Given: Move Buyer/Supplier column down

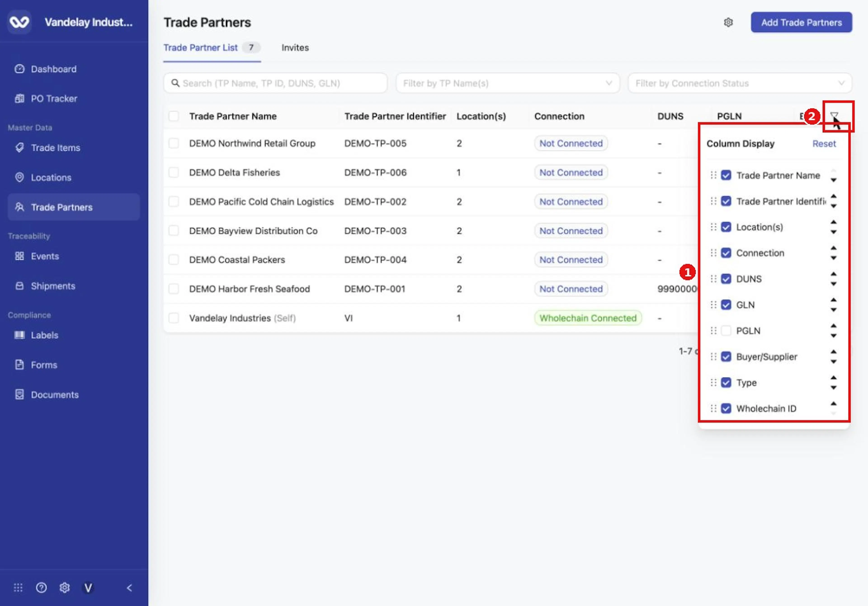Looking at the screenshot, I should point(833,362).
